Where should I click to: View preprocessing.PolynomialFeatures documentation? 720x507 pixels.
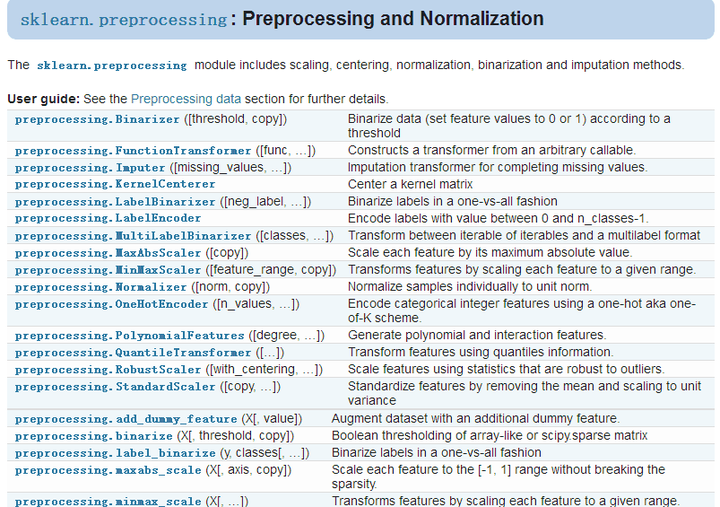130,336
